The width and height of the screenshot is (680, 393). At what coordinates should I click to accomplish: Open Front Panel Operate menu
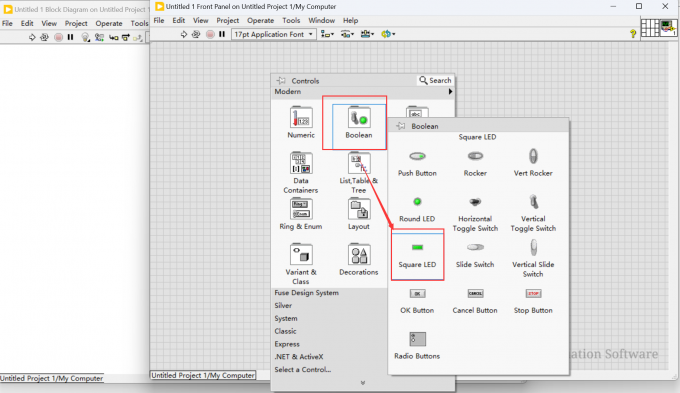click(261, 20)
